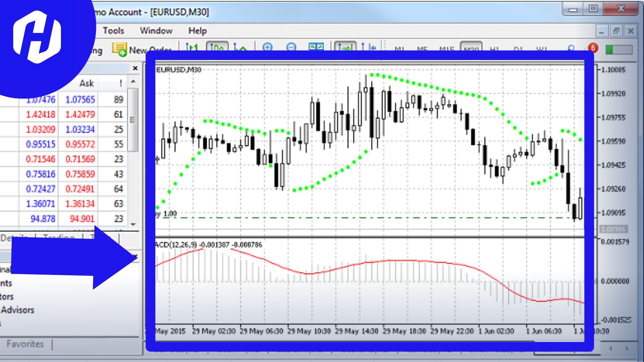Check the connection status bar indicator
The height and width of the screenshot is (362, 644).
619,50
